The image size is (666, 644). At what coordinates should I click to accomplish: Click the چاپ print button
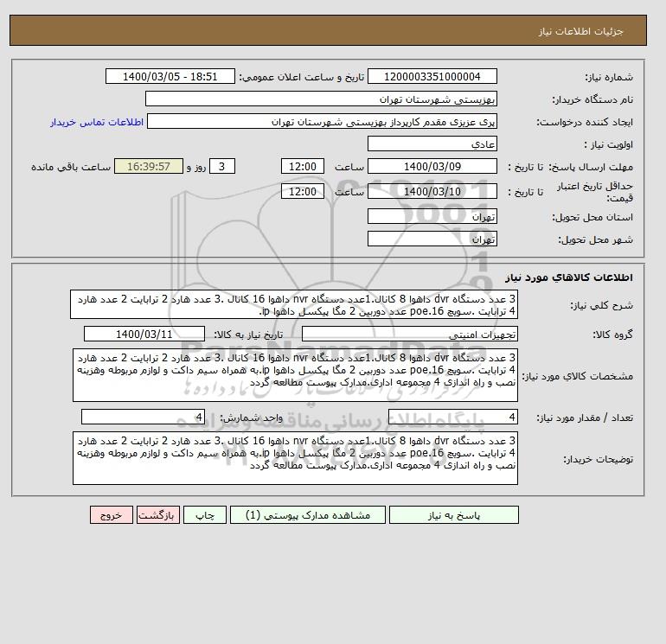[205, 515]
